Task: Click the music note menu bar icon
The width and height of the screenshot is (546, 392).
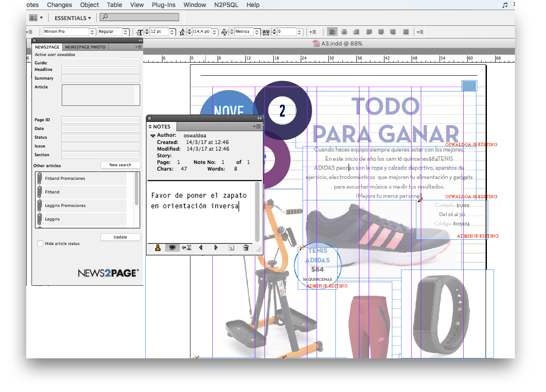Action: (505, 5)
